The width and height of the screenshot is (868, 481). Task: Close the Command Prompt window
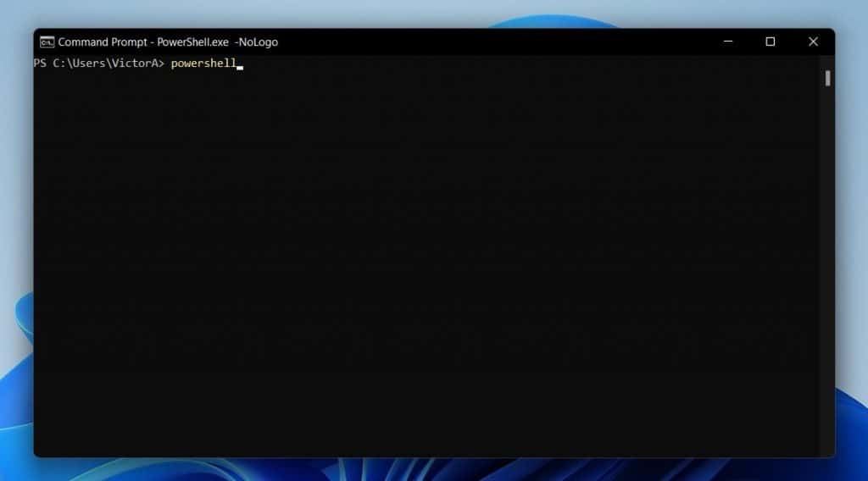[x=813, y=41]
